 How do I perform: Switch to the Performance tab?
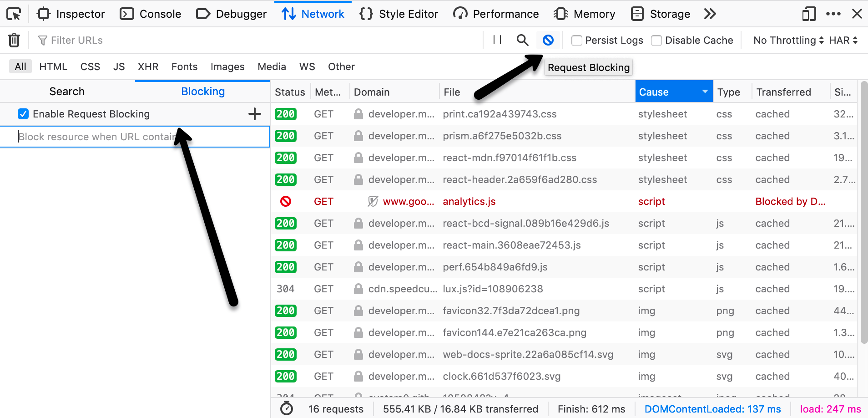(496, 14)
